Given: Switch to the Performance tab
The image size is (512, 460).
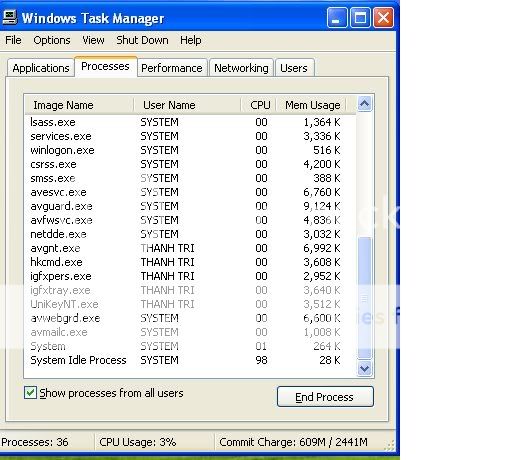Looking at the screenshot, I should coord(172,68).
